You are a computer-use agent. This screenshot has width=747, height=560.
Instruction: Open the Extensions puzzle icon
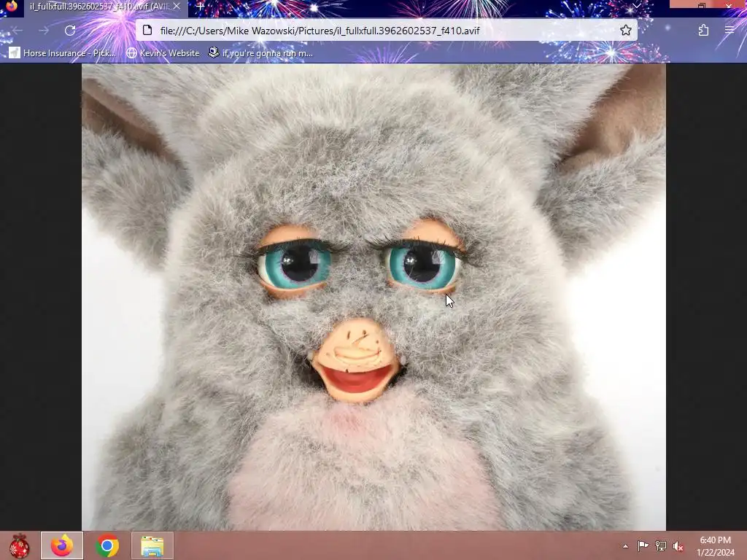click(x=703, y=31)
